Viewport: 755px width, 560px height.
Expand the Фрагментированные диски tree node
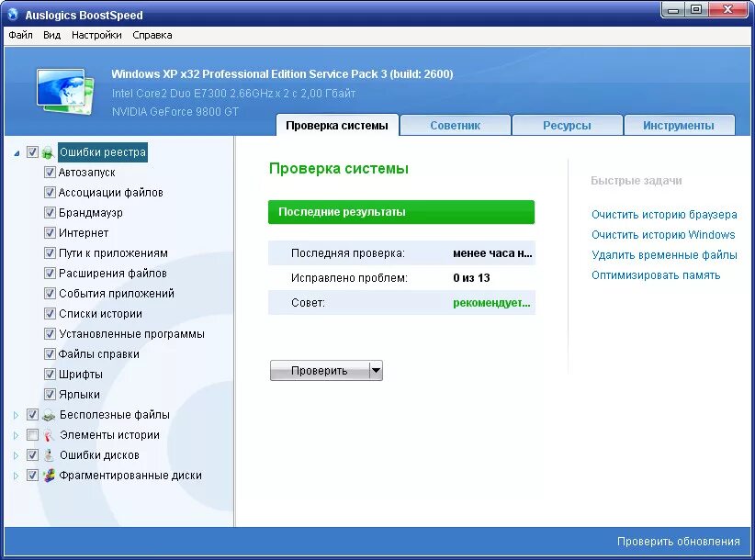tap(16, 476)
